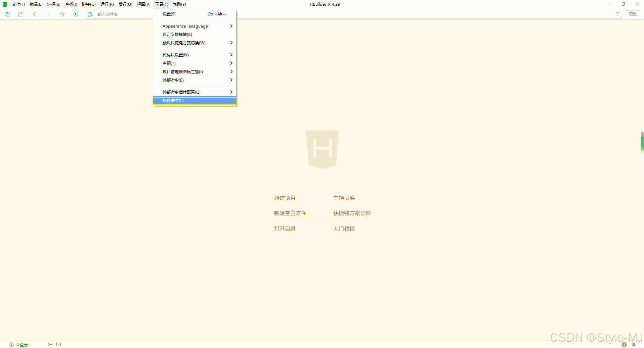Select 自定义快捷键(K) menu entry
Screen dimensions: 644x348
[x=195, y=34]
